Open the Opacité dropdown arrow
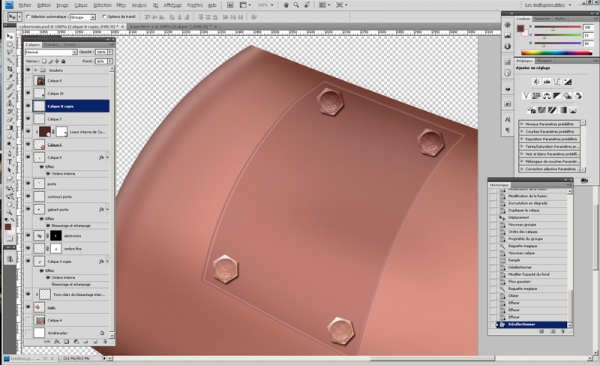Viewport: 600px width, 365px height. pos(110,52)
